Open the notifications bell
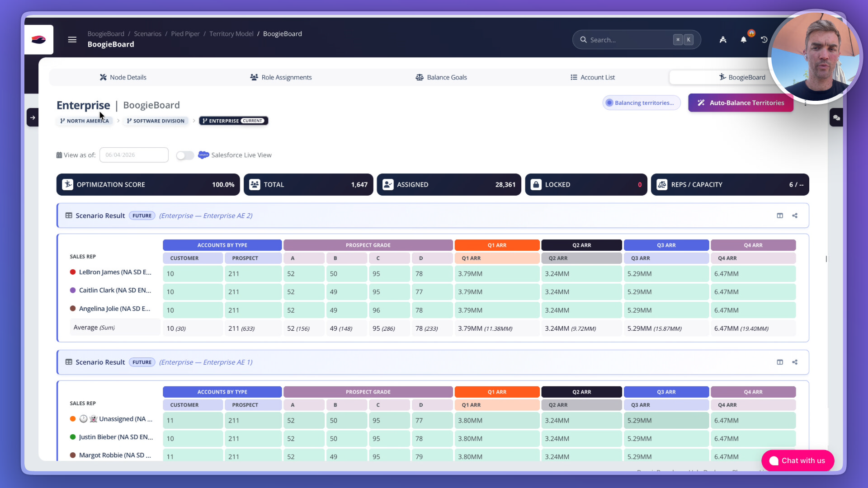Image resolution: width=868 pixels, height=488 pixels. [744, 40]
